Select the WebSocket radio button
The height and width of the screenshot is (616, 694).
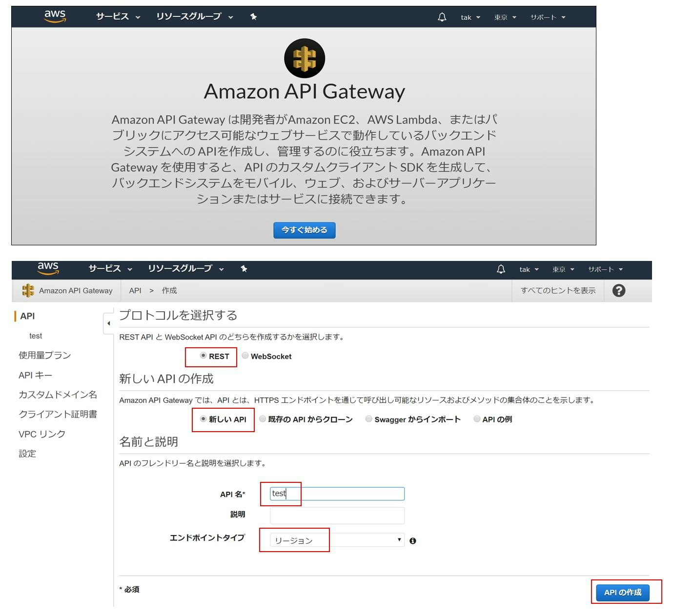point(245,356)
